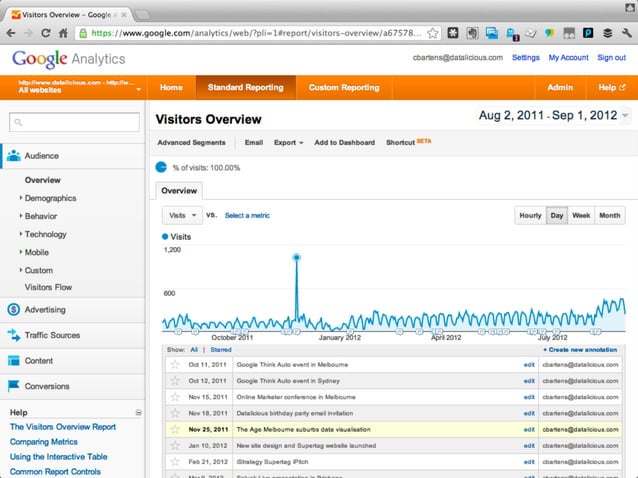The width and height of the screenshot is (638, 478).
Task: Click the sidebar search input field
Action: (77, 122)
